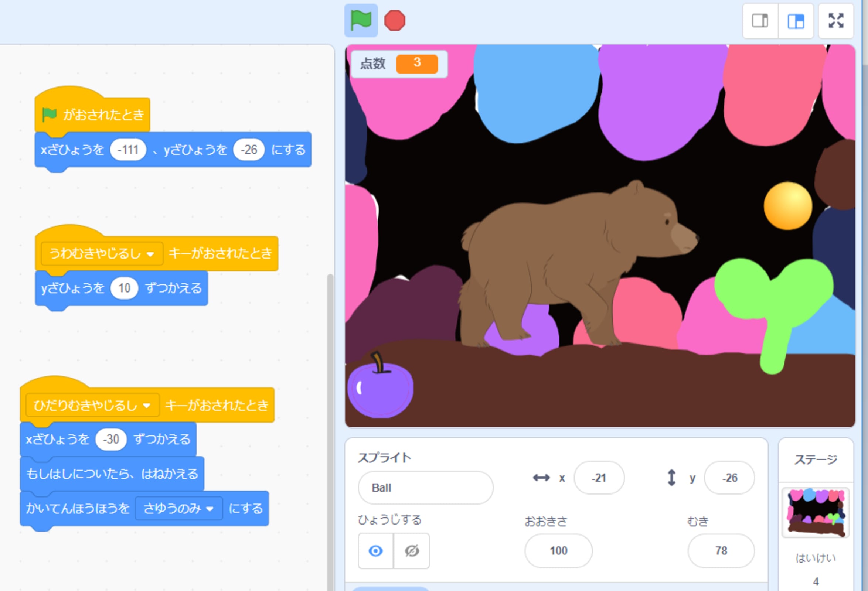Image resolution: width=868 pixels, height=591 pixels.
Task: Click the green flag to start
Action: (360, 21)
